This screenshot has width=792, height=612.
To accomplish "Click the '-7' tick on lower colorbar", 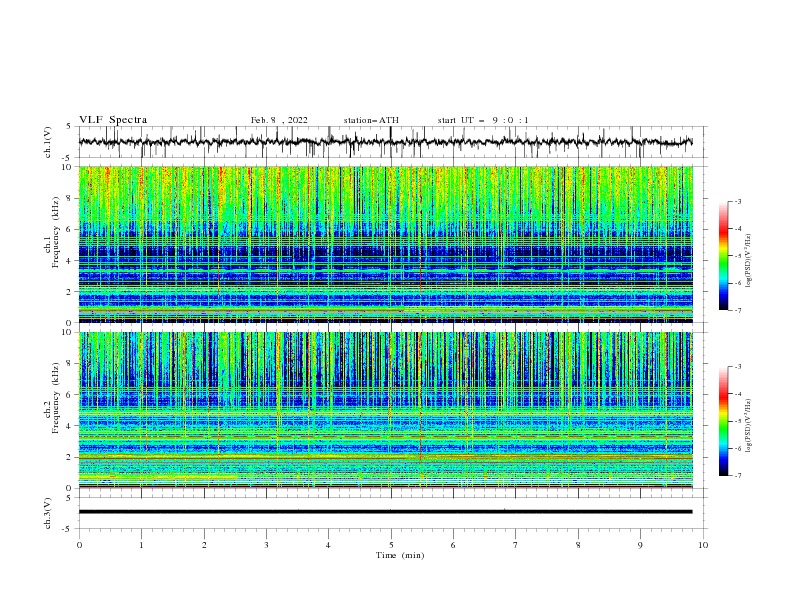I will coord(737,476).
